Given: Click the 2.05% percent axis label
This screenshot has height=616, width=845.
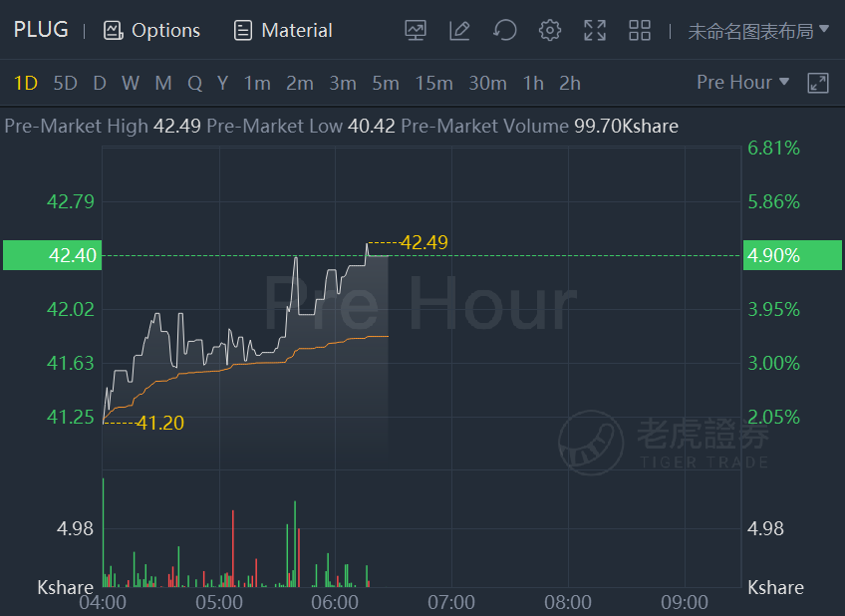Looking at the screenshot, I should point(774,417).
